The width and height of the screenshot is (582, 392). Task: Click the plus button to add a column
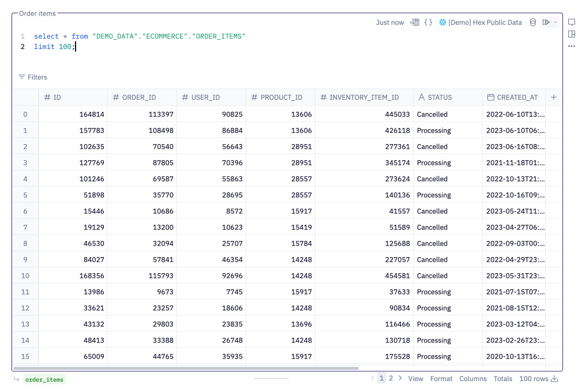(553, 97)
